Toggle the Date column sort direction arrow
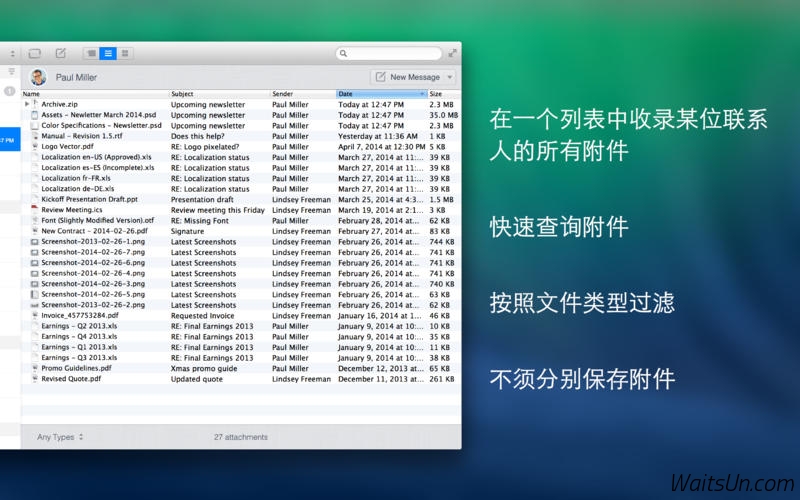The width and height of the screenshot is (800, 500). point(422,94)
